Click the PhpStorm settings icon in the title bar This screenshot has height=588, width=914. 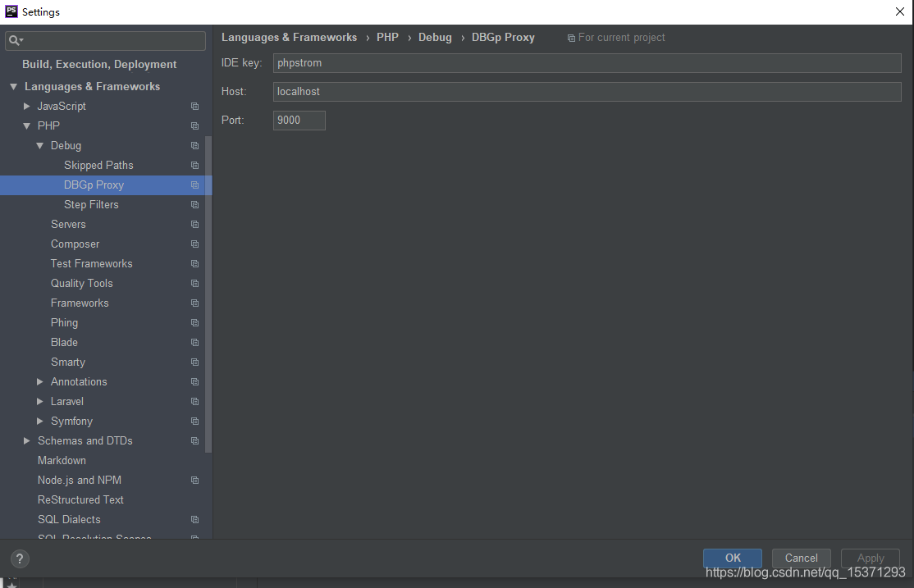(10, 11)
